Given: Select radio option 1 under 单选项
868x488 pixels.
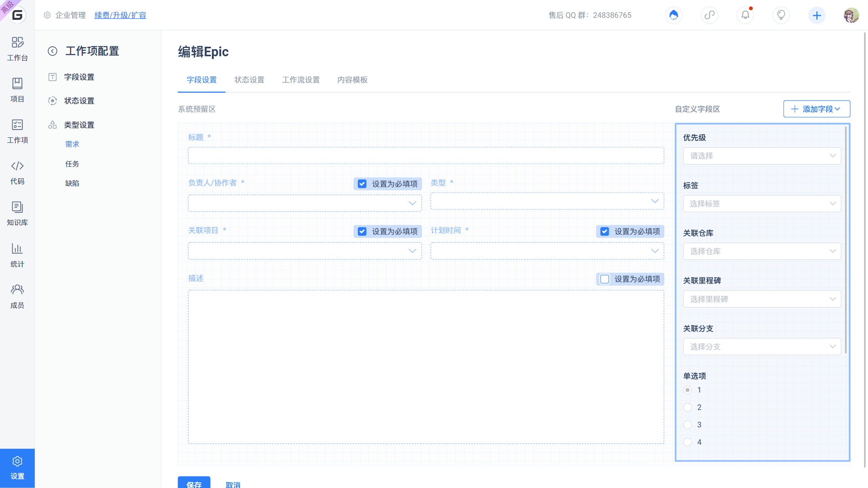Looking at the screenshot, I should coord(688,390).
